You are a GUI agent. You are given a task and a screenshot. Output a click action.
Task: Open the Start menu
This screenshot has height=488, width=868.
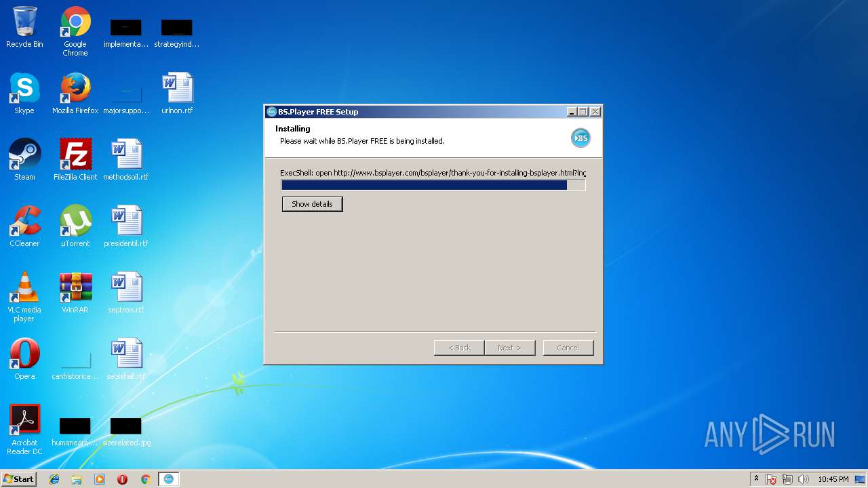19,479
